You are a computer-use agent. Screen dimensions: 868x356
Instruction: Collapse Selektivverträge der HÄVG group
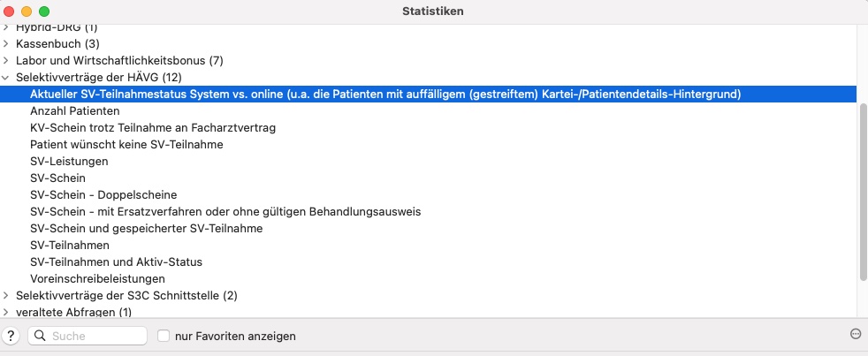point(5,77)
